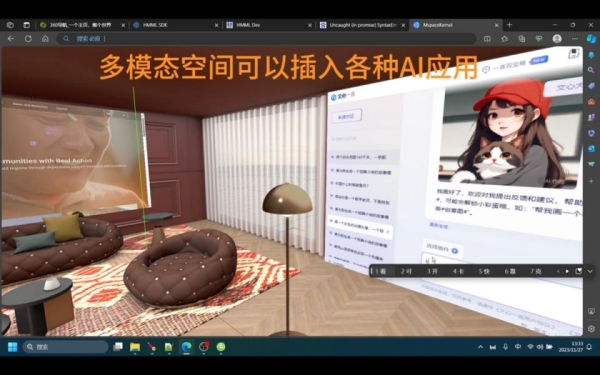600x375 pixels.
Task: Open the sidebar shopping tag icon
Action: click(x=591, y=86)
